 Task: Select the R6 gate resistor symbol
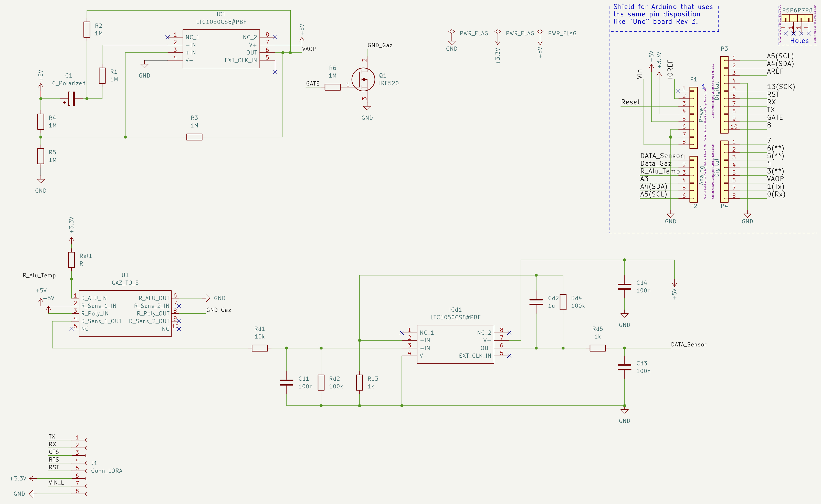pyautogui.click(x=332, y=87)
